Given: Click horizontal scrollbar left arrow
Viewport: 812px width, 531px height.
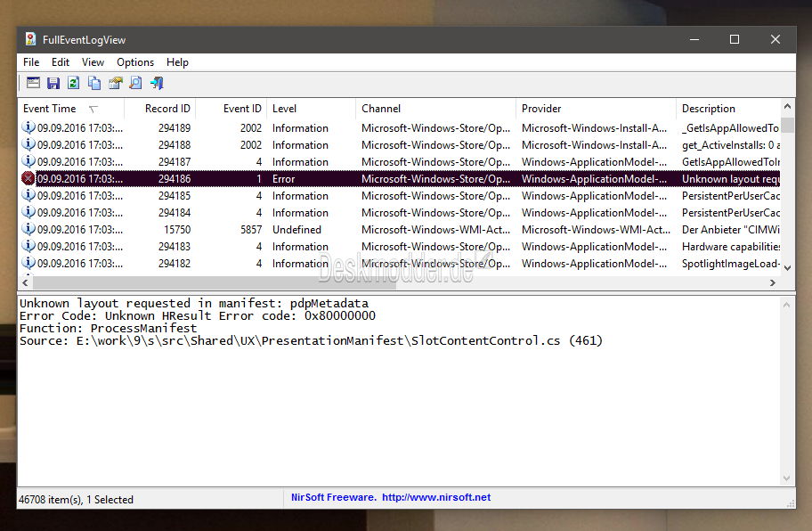Looking at the screenshot, I should [25, 282].
